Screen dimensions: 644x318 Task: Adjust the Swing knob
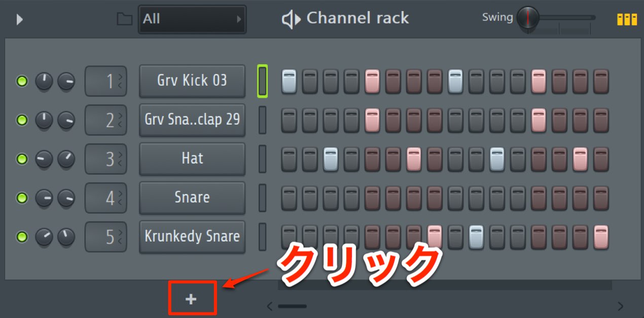pos(528,18)
